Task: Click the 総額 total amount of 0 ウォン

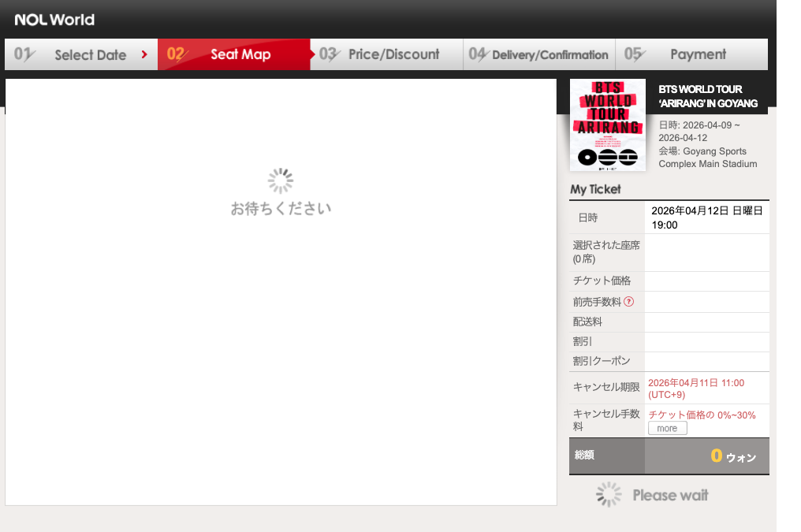Action: 732,456
